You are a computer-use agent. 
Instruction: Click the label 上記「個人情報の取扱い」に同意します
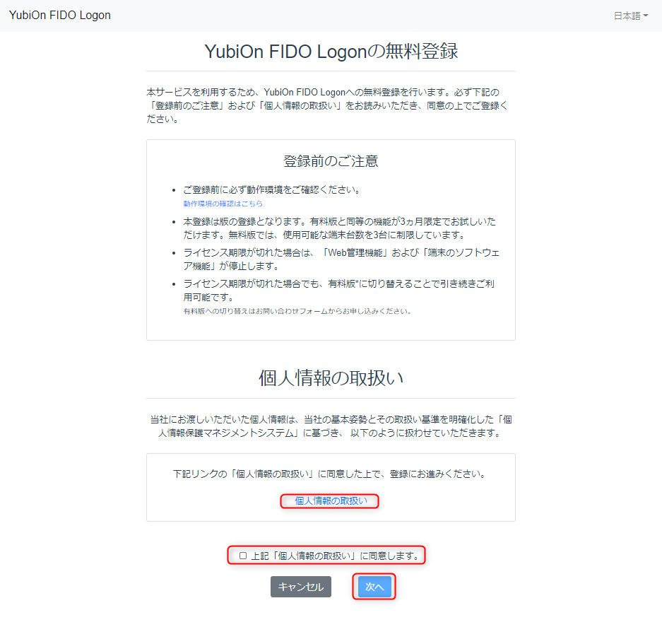tap(335, 556)
